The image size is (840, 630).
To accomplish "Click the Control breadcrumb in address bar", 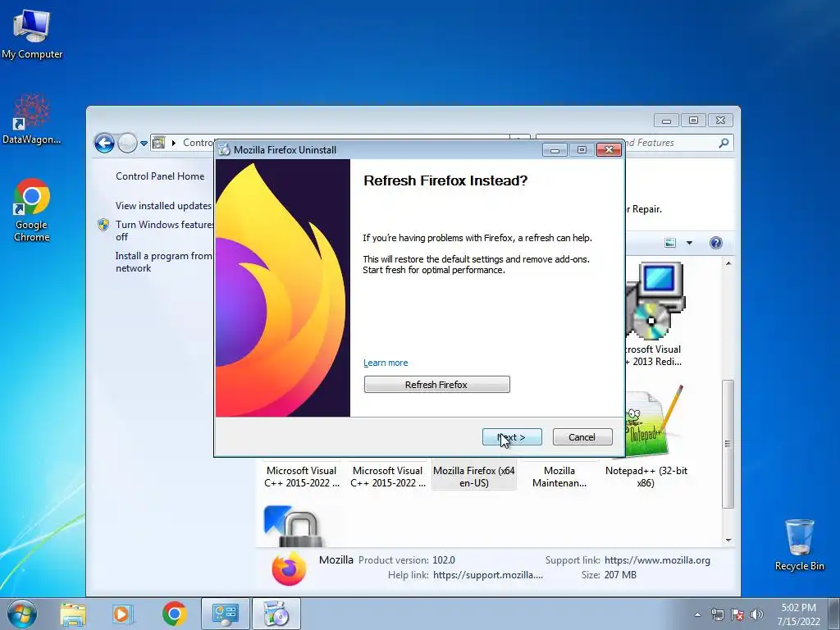I will click(x=198, y=143).
